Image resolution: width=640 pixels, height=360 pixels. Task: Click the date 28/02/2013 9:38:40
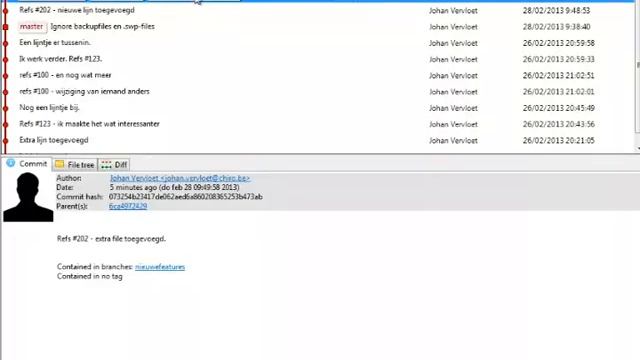click(x=556, y=27)
